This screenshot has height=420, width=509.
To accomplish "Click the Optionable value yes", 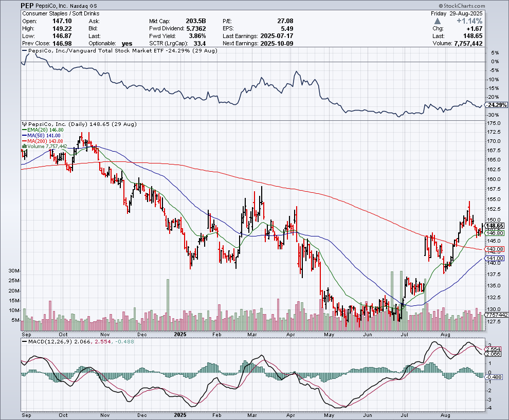I will point(127,44).
